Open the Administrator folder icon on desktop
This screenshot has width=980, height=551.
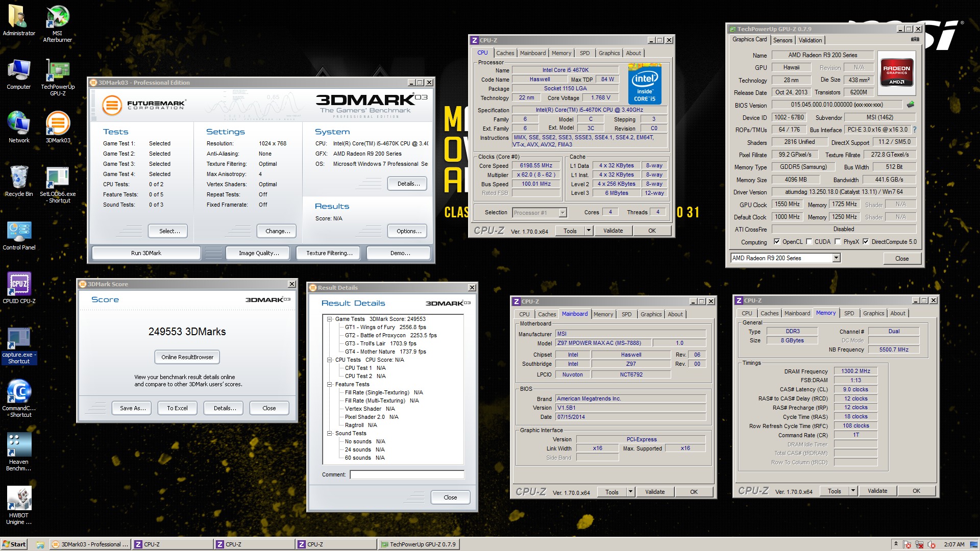pyautogui.click(x=19, y=20)
